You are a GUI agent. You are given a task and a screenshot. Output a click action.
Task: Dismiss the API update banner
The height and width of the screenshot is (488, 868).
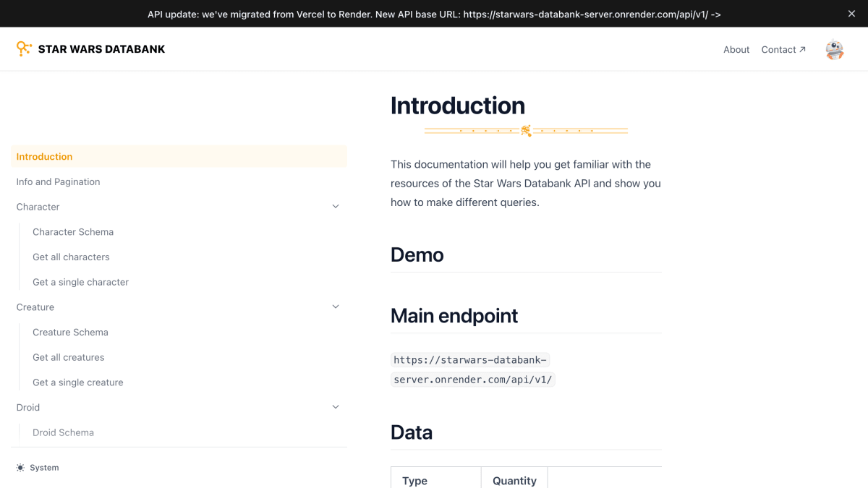[x=851, y=14]
